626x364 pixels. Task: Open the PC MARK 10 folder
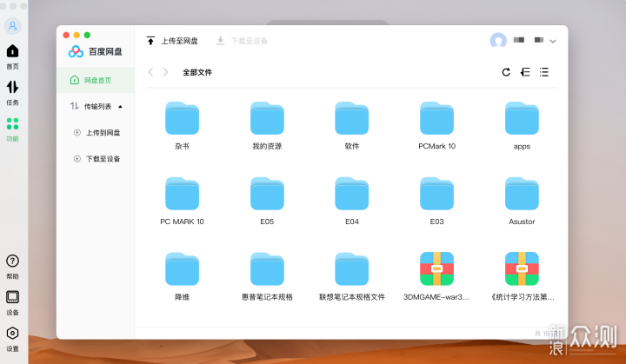pos(182,194)
